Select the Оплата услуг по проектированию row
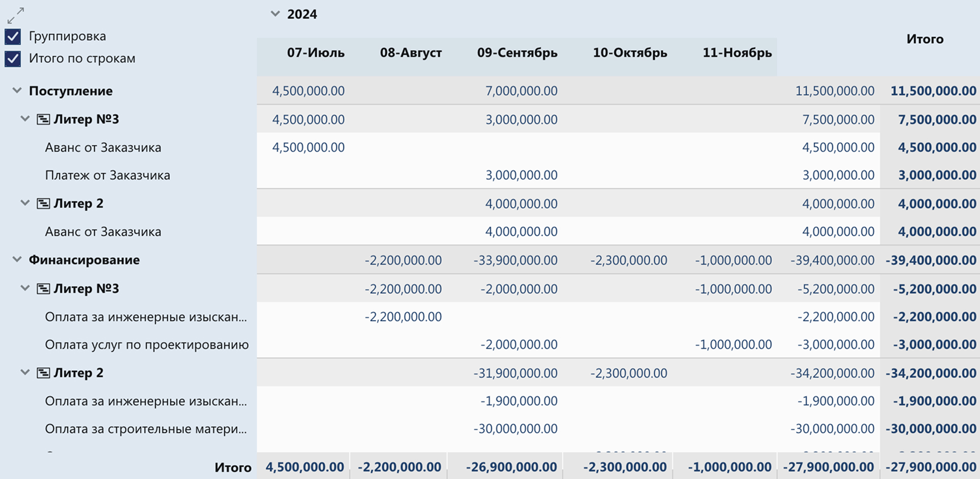This screenshot has height=479, width=980. tap(146, 345)
